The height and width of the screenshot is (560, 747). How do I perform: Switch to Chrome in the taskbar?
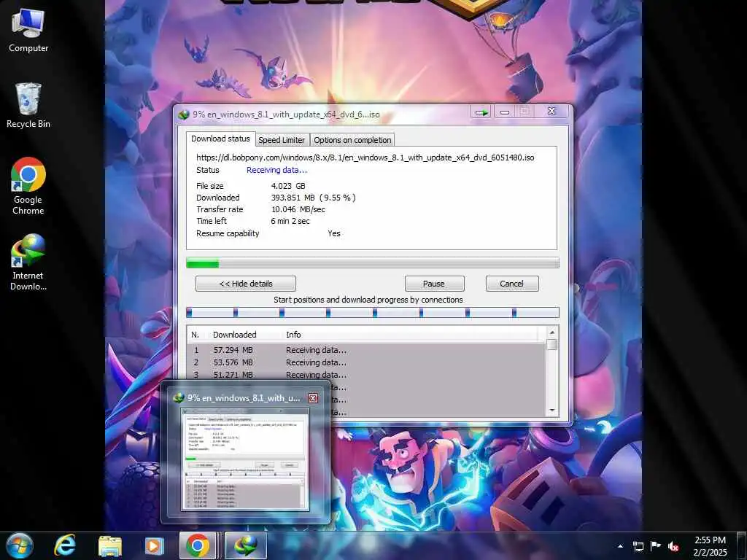tap(198, 545)
